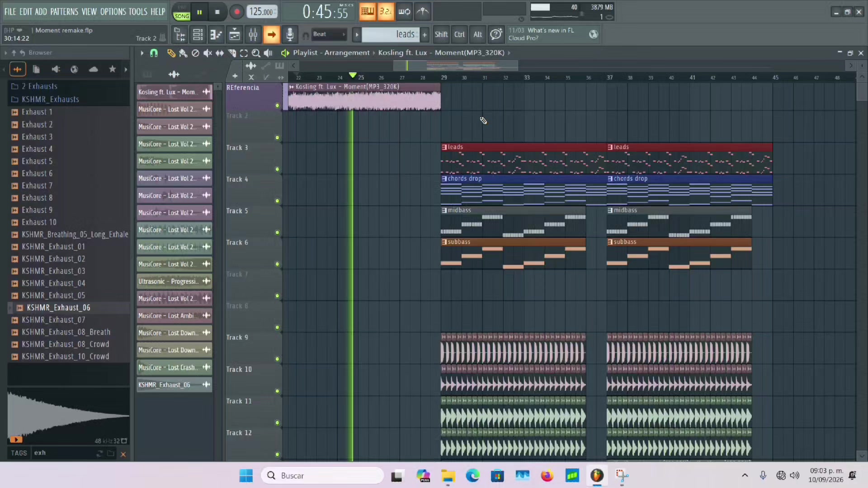Image resolution: width=868 pixels, height=488 pixels.
Task: Open Firefox from the taskbar
Action: coord(547,475)
